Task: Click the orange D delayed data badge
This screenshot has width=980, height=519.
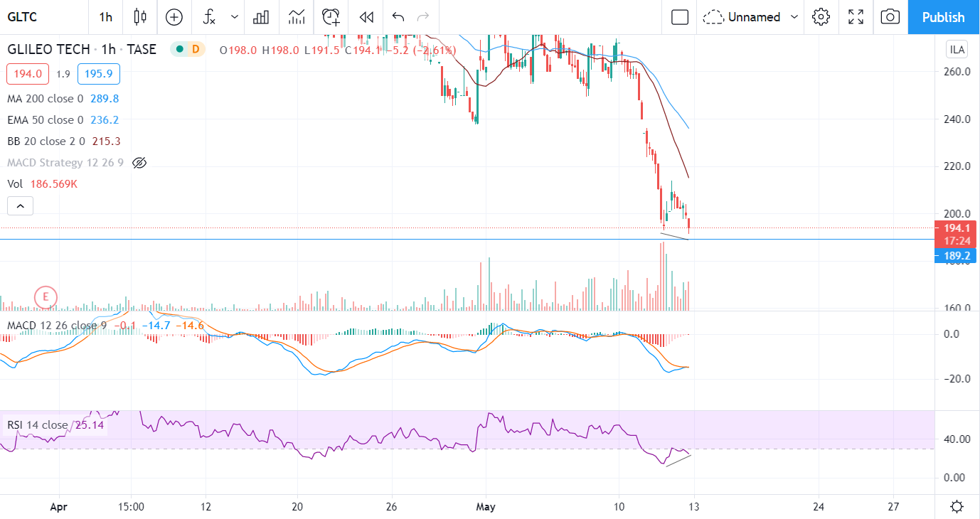Action: pyautogui.click(x=195, y=50)
